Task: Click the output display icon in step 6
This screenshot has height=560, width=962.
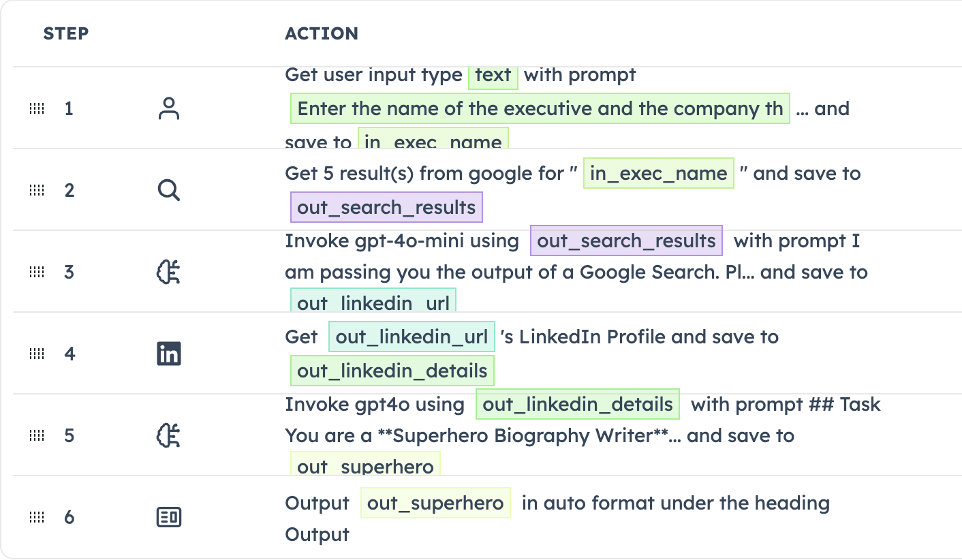Action: coord(168,517)
